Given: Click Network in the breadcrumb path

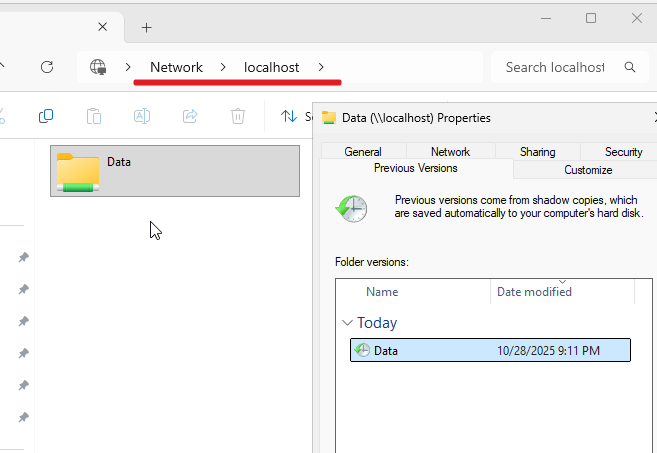Looking at the screenshot, I should tap(176, 67).
